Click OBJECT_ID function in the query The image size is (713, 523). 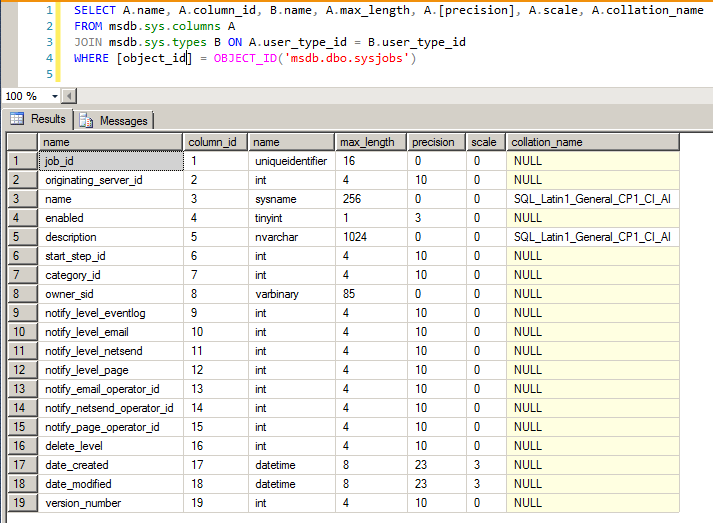245,58
